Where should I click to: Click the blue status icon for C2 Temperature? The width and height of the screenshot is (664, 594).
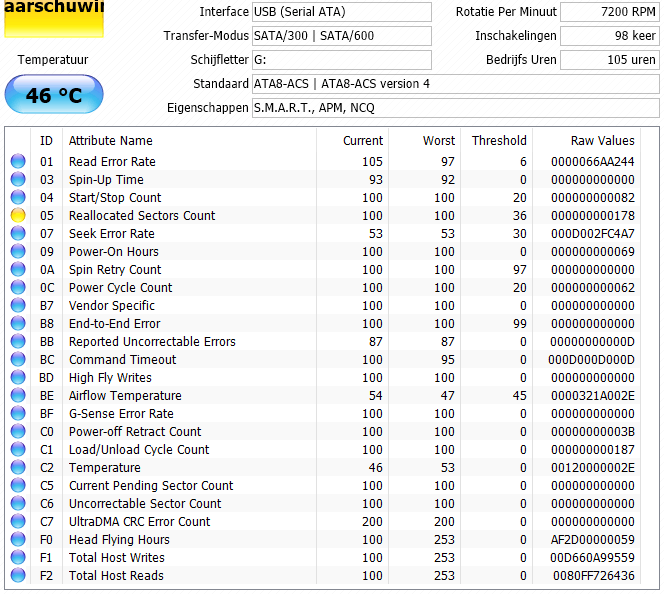pyautogui.click(x=18, y=467)
